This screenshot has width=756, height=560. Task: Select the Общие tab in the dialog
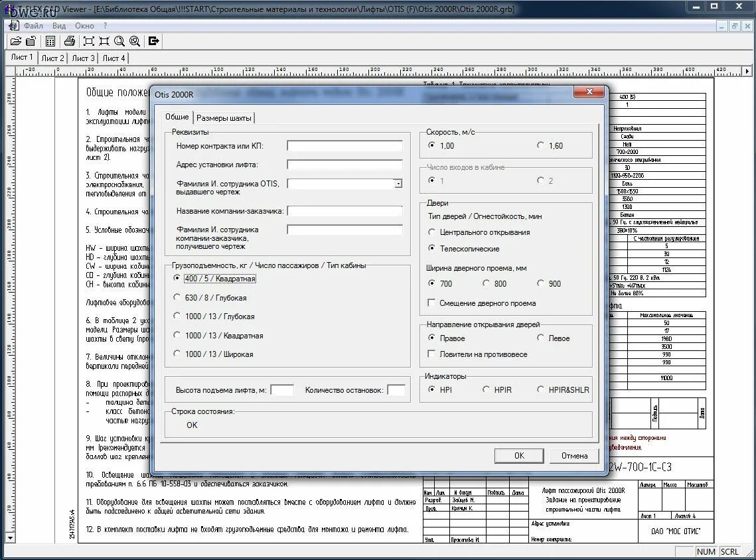tap(177, 117)
